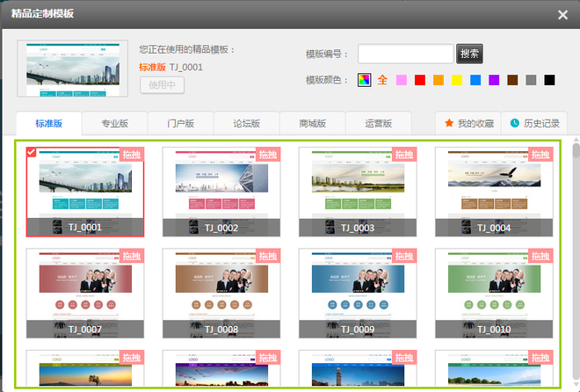Switch to the 运营版 tab
Viewport: 580px width, 392px height.
click(x=378, y=123)
